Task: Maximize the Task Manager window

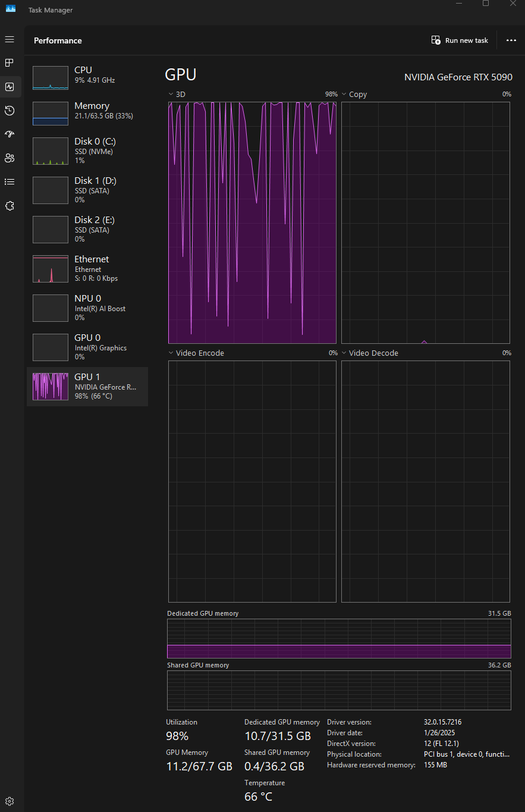Action: pos(486,4)
